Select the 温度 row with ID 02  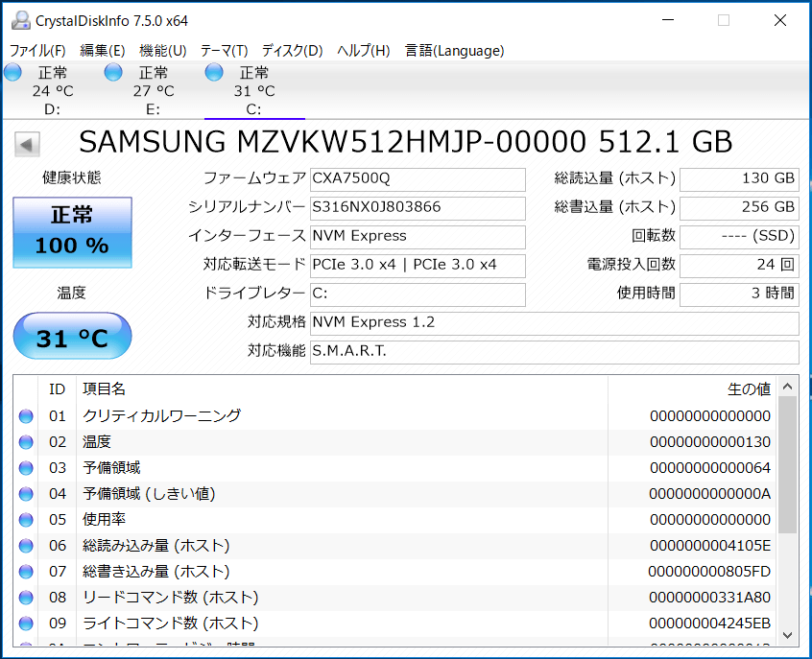click(x=394, y=442)
